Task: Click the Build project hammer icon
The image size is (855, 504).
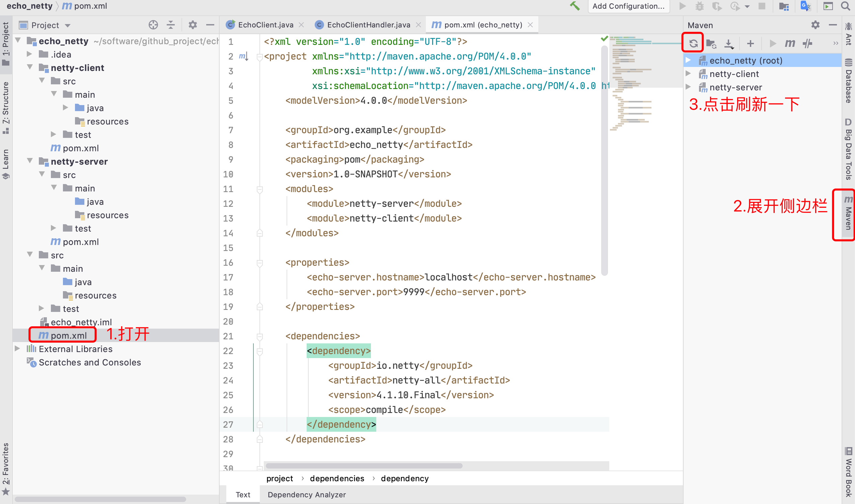Action: tap(575, 6)
